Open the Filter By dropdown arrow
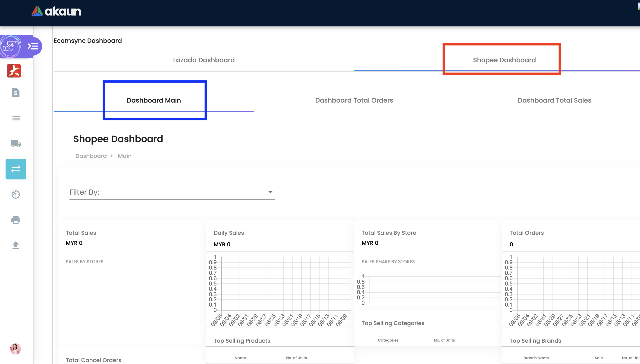Image resolution: width=640 pixels, height=364 pixels. pos(270,192)
